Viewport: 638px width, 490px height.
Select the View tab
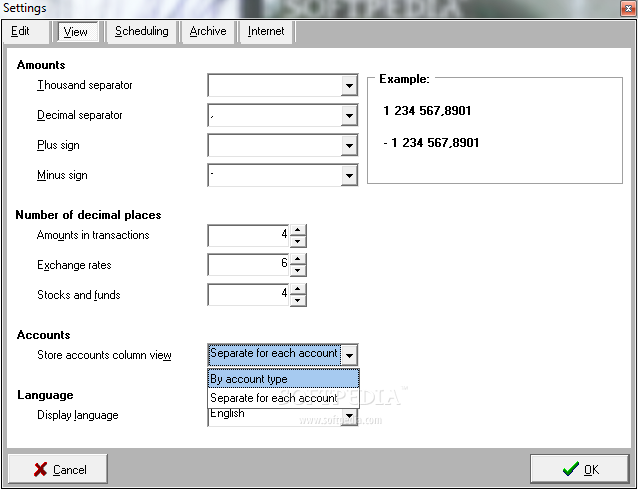point(78,32)
